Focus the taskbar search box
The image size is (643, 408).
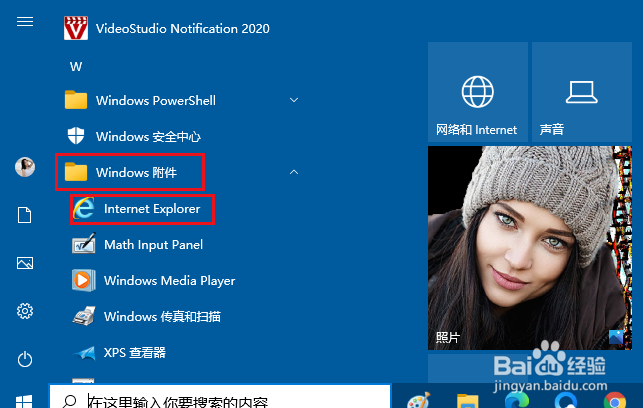coord(220,397)
